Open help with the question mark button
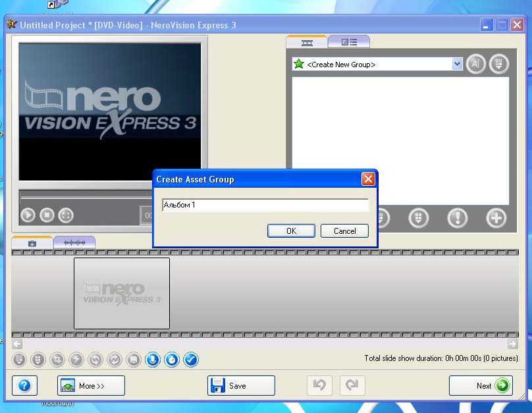The image size is (532, 413). tap(24, 385)
